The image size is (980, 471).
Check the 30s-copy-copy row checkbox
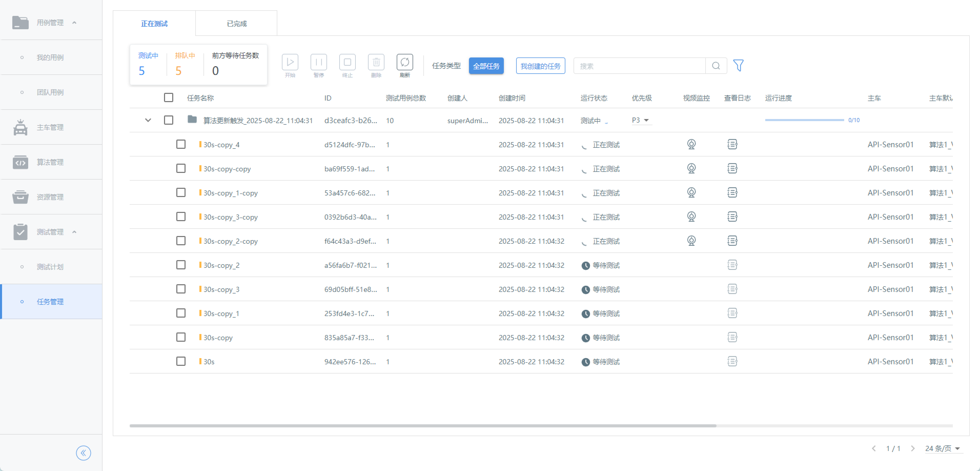tap(181, 168)
